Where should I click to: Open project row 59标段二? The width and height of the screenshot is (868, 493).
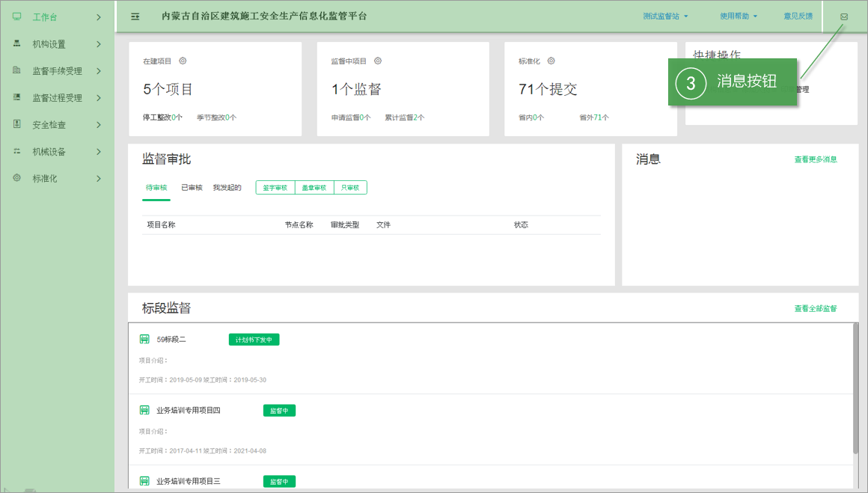click(x=490, y=358)
